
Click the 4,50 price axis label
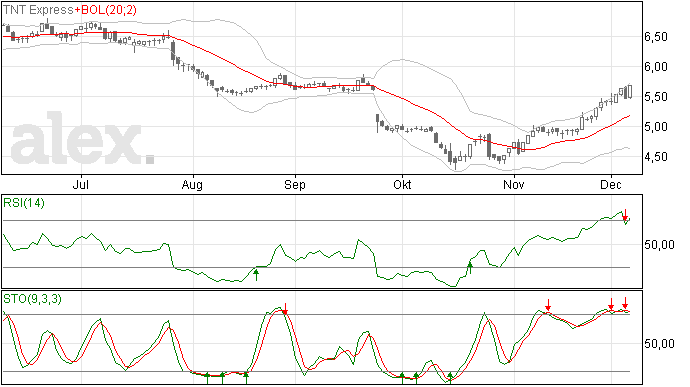tap(656, 157)
